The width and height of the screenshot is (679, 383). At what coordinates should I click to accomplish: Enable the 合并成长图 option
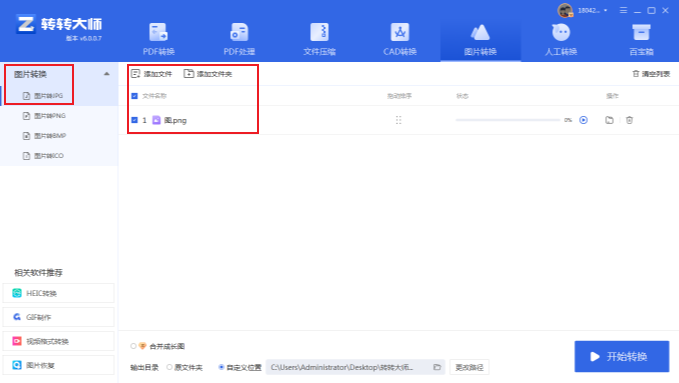click(133, 346)
